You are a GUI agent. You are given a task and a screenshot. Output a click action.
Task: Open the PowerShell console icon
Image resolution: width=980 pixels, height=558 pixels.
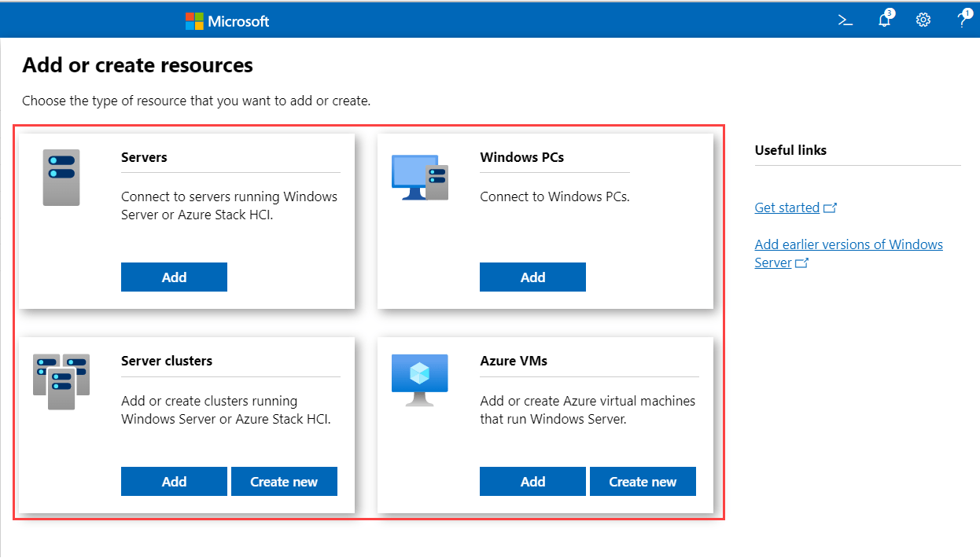tap(845, 20)
